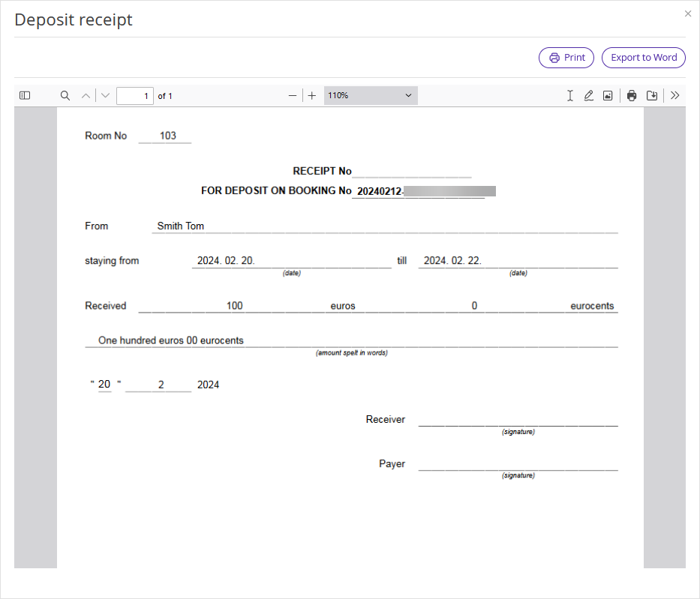The height and width of the screenshot is (599, 700).
Task: Close the Deposit receipt dialog
Action: 688,13
